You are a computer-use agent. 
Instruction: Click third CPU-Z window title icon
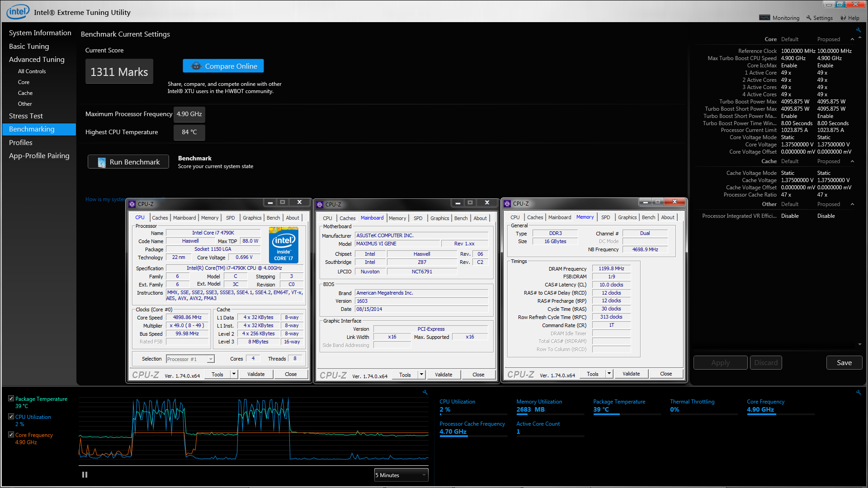point(507,203)
